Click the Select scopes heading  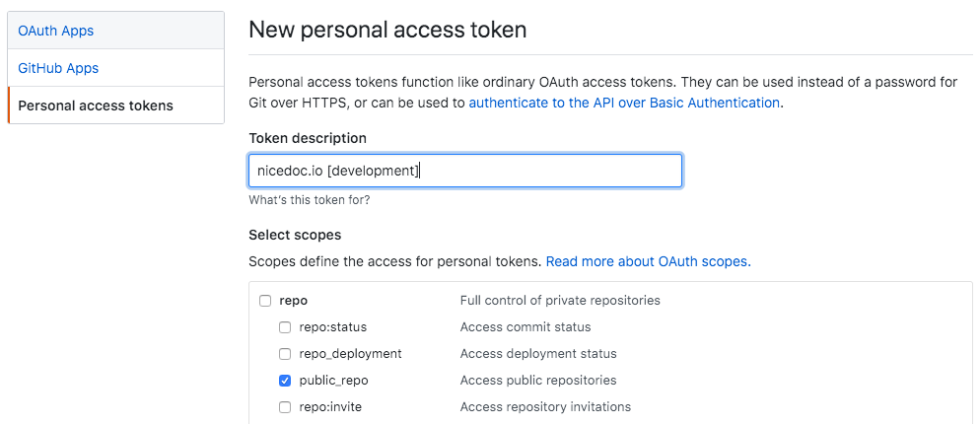point(295,235)
